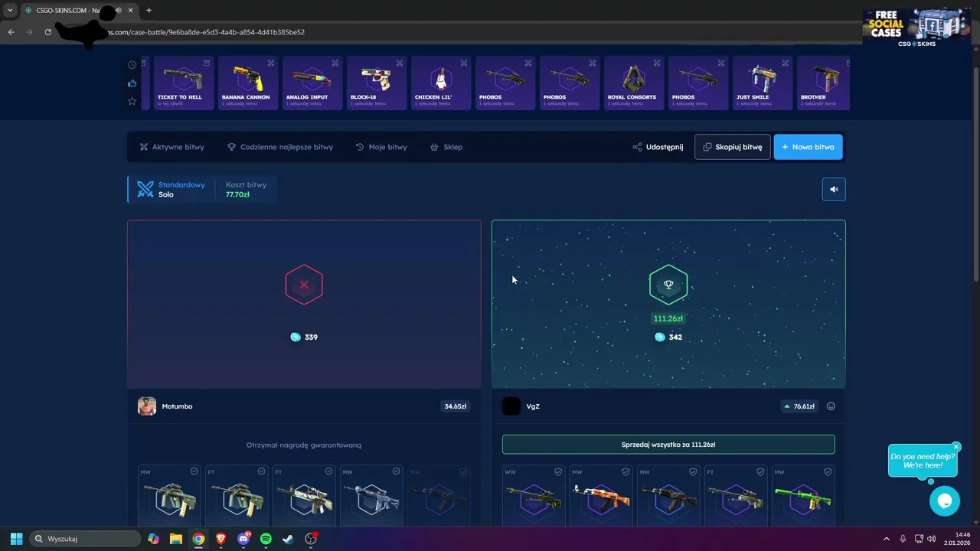Viewport: 980px width, 551px height.
Task: Open Steam from the taskbar
Action: (x=288, y=539)
